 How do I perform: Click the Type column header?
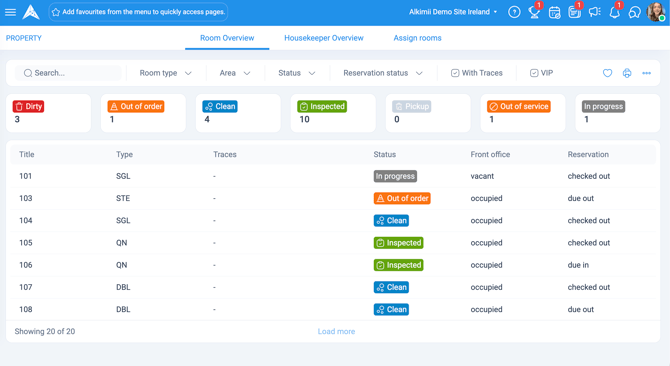point(124,155)
